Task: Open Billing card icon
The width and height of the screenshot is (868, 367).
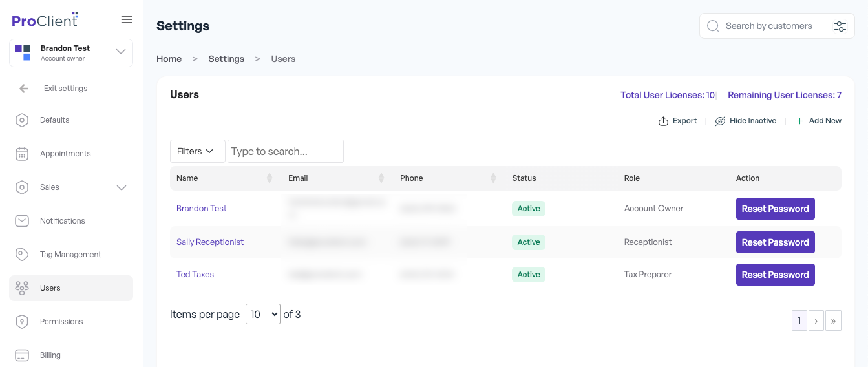Action: pyautogui.click(x=22, y=355)
